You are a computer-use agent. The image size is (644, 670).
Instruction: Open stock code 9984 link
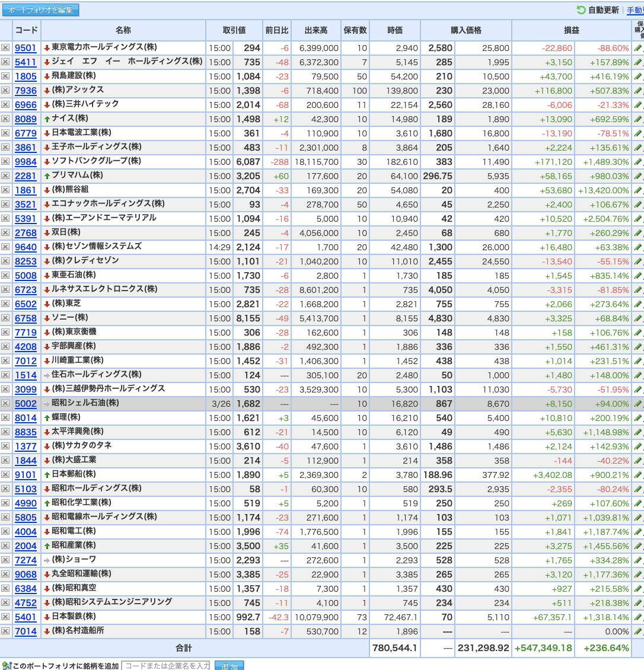click(25, 161)
